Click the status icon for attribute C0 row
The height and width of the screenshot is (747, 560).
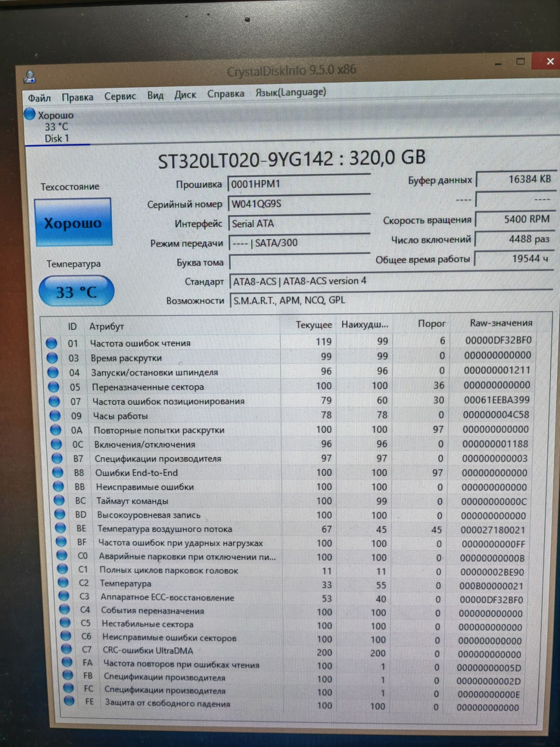62,556
